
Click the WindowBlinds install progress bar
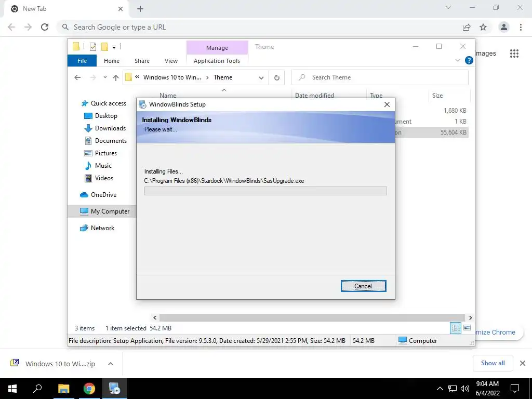point(265,191)
